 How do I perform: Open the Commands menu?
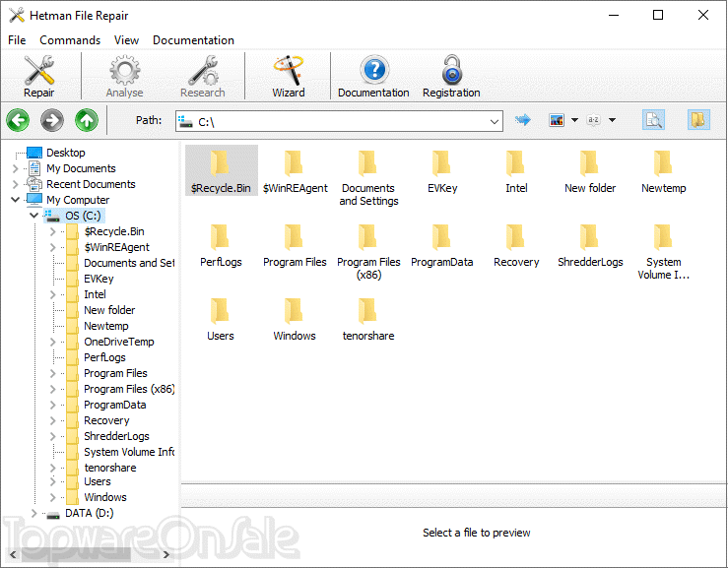pyautogui.click(x=70, y=40)
